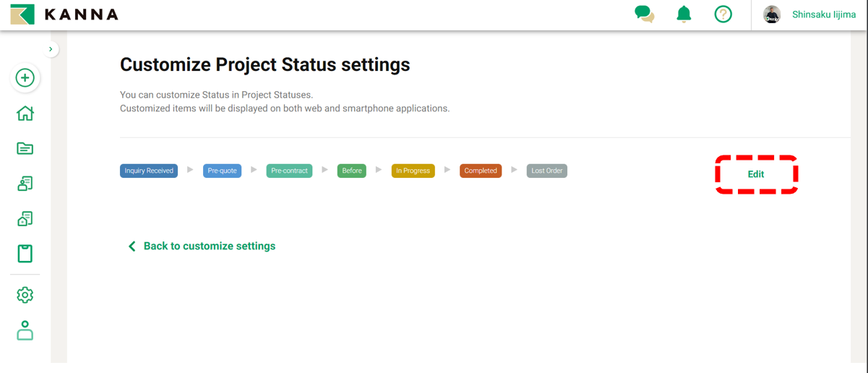Select the In Progress status badge
Screen dimensions: 868x373
pyautogui.click(x=413, y=171)
